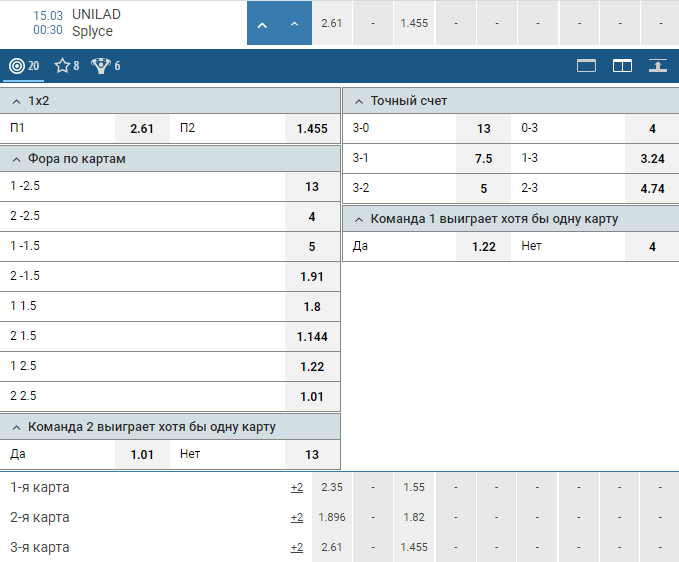Image resolution: width=679 pixels, height=562 pixels.
Task: Bet handicap 2 -1.5 at 1.91
Action: point(312,276)
